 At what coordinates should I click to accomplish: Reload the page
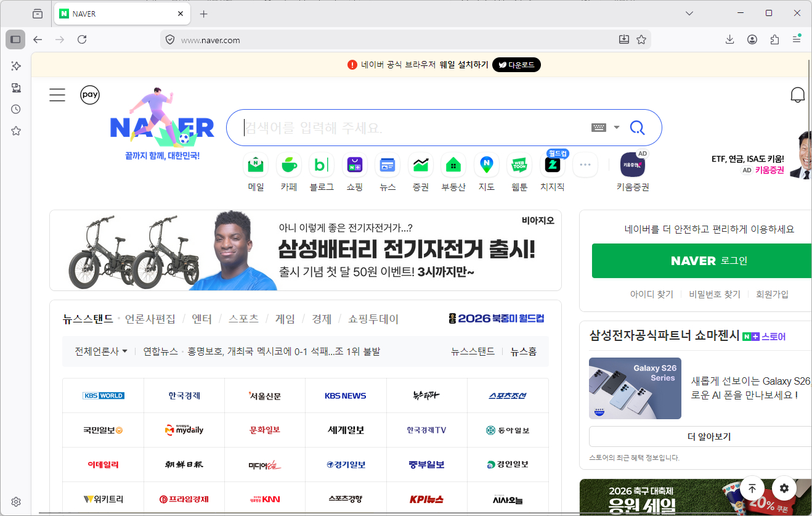pyautogui.click(x=82, y=39)
